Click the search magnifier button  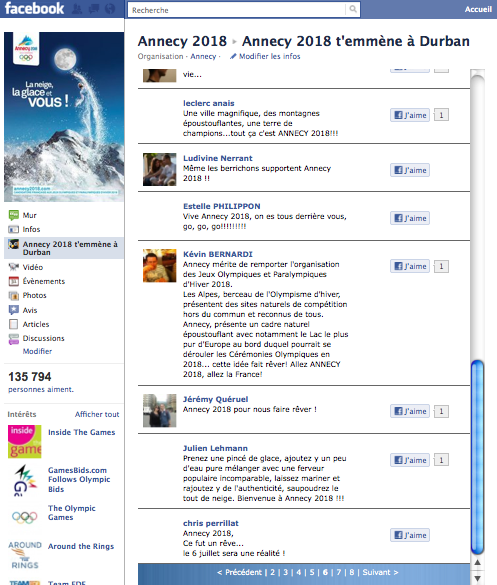pyautogui.click(x=353, y=9)
